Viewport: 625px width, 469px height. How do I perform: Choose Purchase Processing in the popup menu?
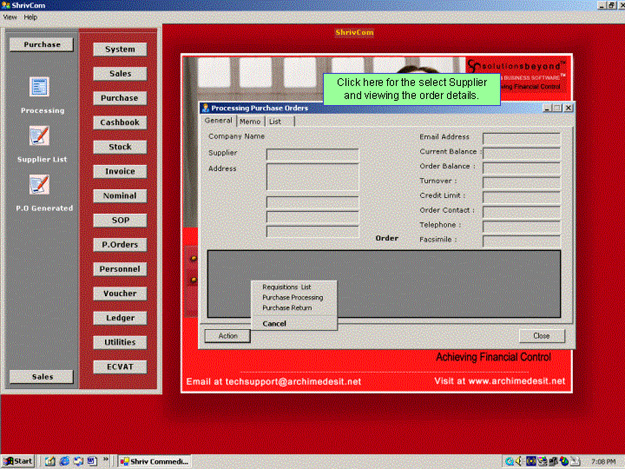pos(292,298)
